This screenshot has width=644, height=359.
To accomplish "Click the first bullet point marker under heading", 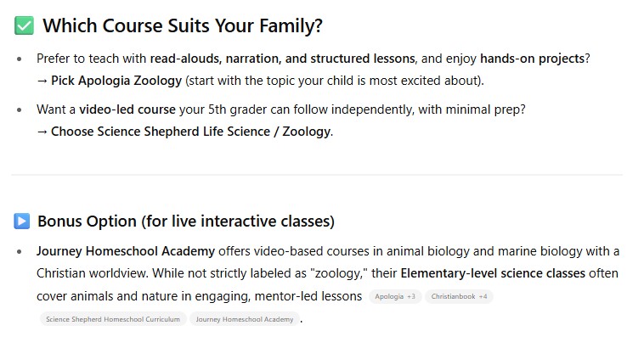I will click(20, 59).
